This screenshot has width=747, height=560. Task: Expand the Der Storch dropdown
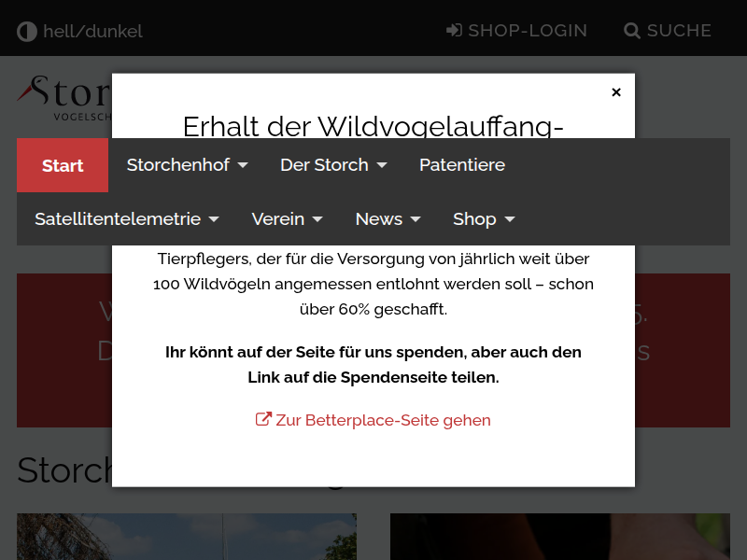(333, 165)
